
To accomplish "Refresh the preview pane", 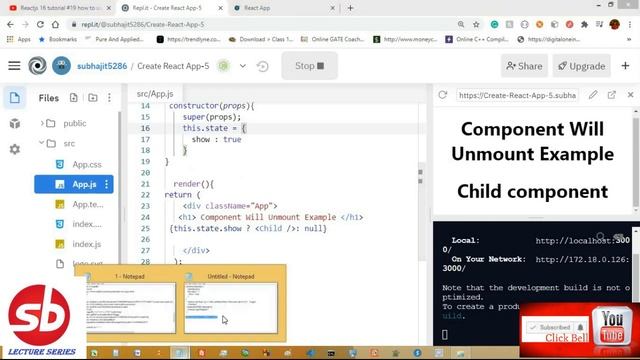I will tap(442, 95).
